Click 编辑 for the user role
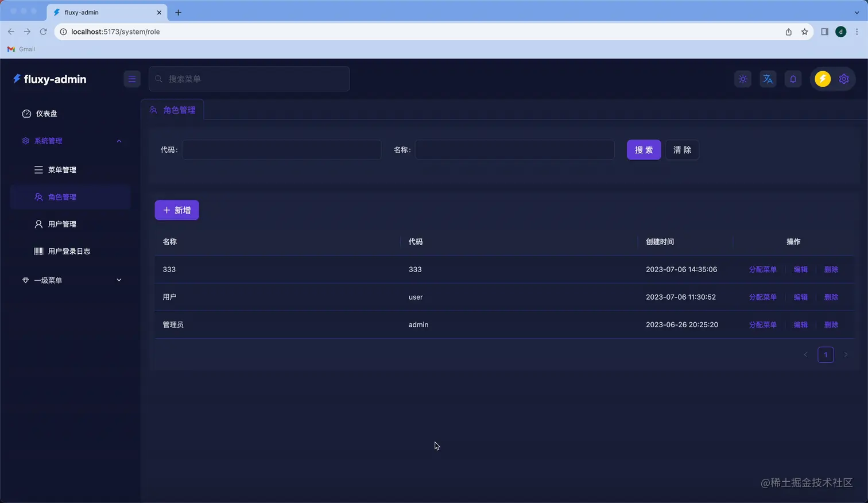The image size is (868, 503). pos(801,297)
